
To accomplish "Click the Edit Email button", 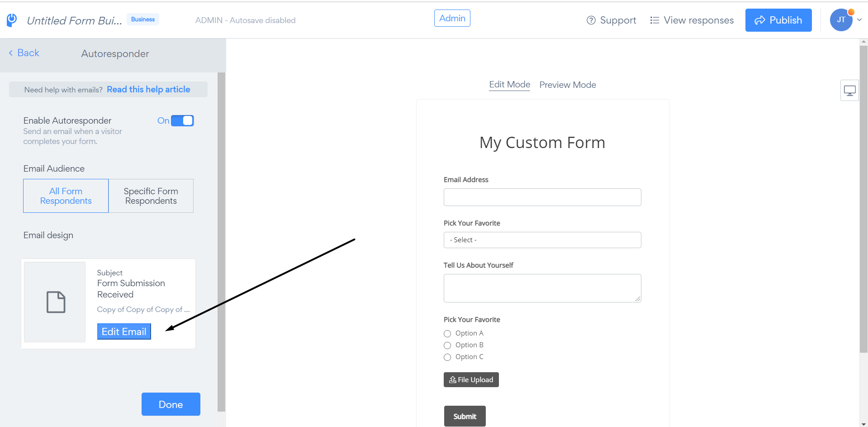I will tap(124, 331).
